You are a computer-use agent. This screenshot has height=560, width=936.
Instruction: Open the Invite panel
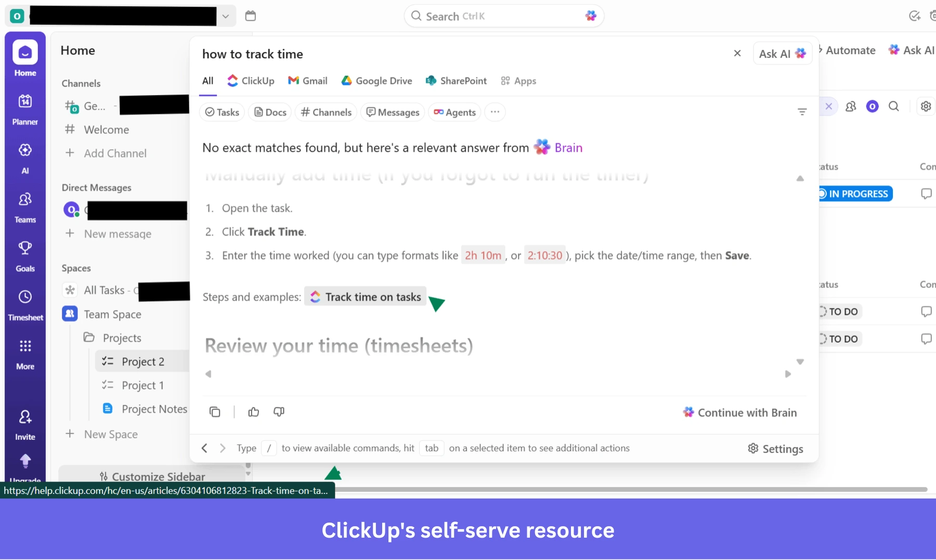[24, 422]
